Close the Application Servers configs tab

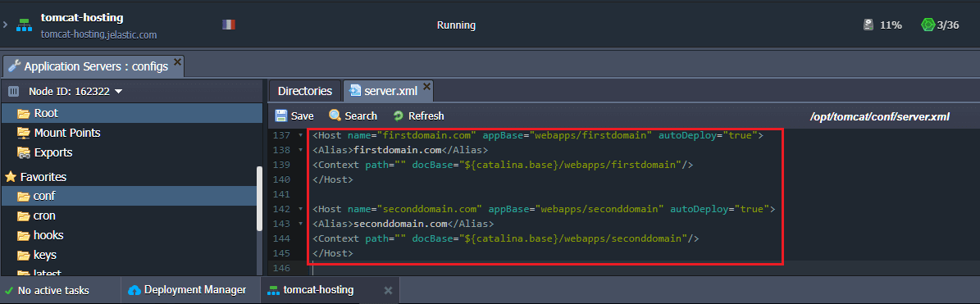click(177, 61)
